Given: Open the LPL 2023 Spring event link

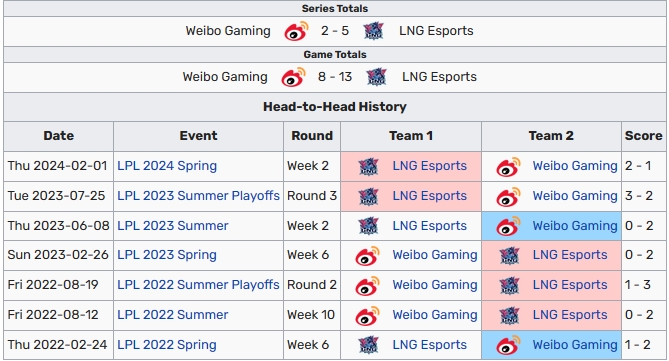Looking at the screenshot, I should click(167, 255).
